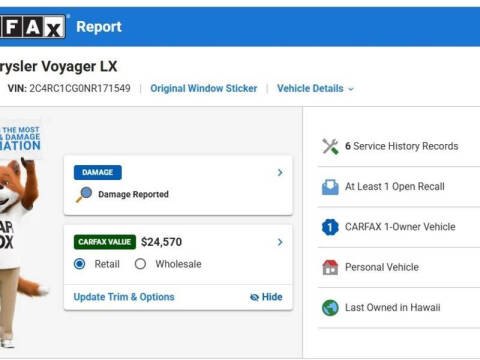Expand the Vehicle Details dropdown
Viewport: 480px width, 360px height.
tap(315, 89)
